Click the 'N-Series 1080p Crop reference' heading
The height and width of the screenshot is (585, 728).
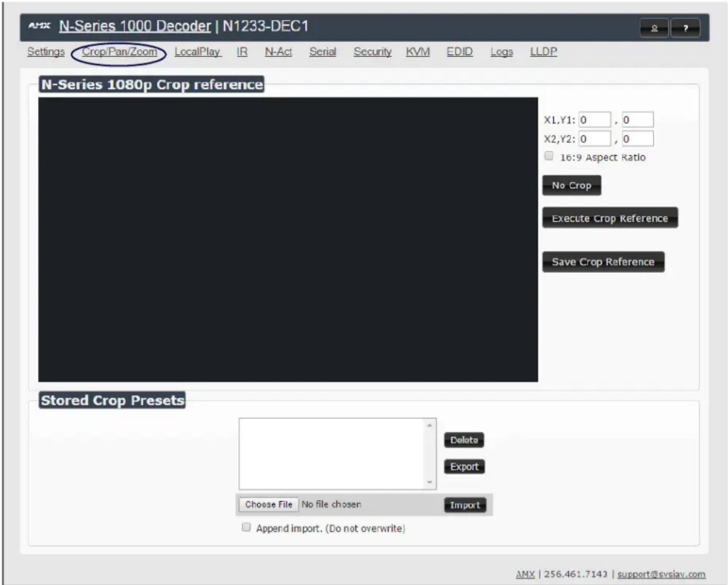[152, 84]
